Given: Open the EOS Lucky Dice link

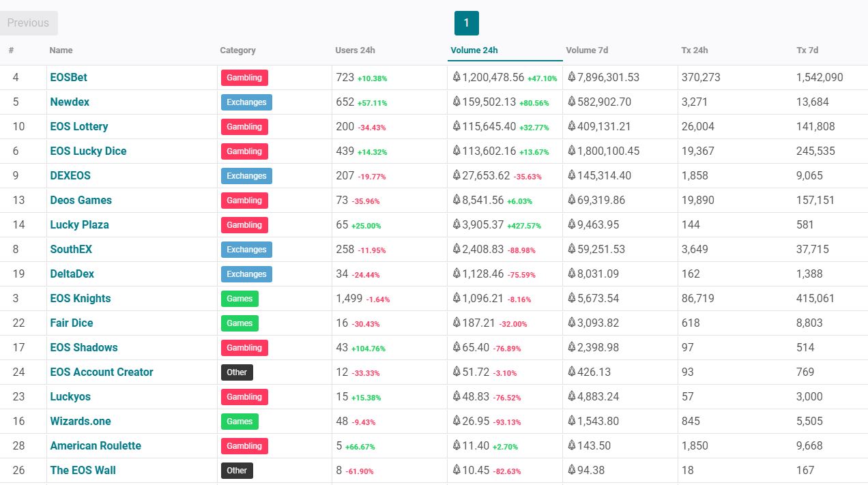Looking at the screenshot, I should click(x=88, y=151).
